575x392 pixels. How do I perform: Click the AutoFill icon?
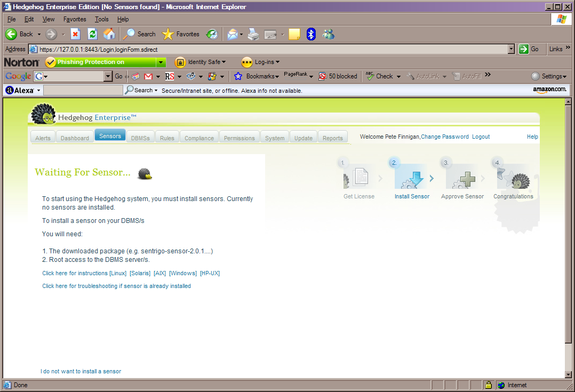(456, 76)
